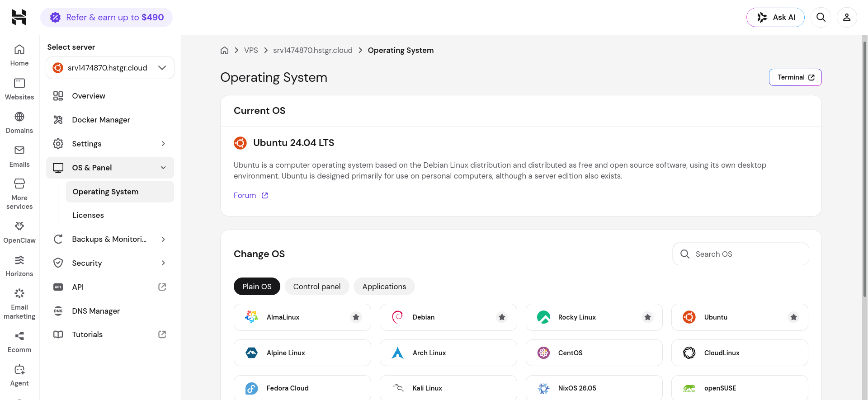Open DNS Manager in the sidebar
The image size is (868, 400).
pos(110,311)
